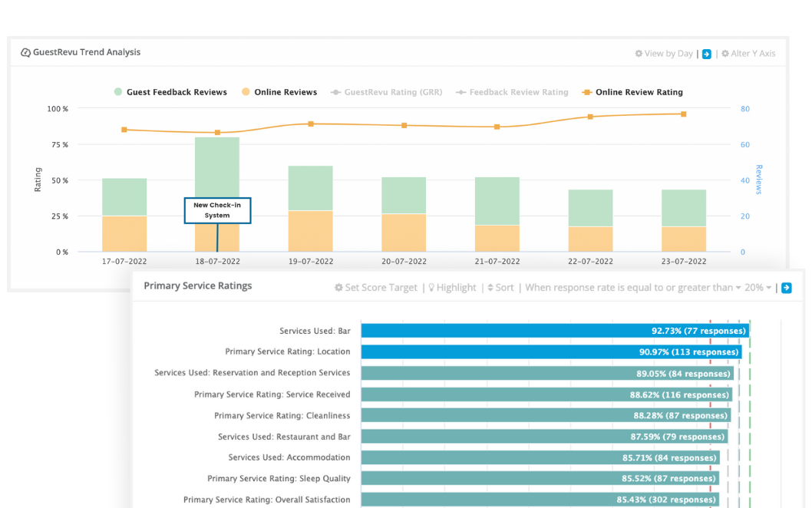The image size is (812, 508).
Task: Click 'Primary Service Rating: Location' label
Action: click(287, 351)
